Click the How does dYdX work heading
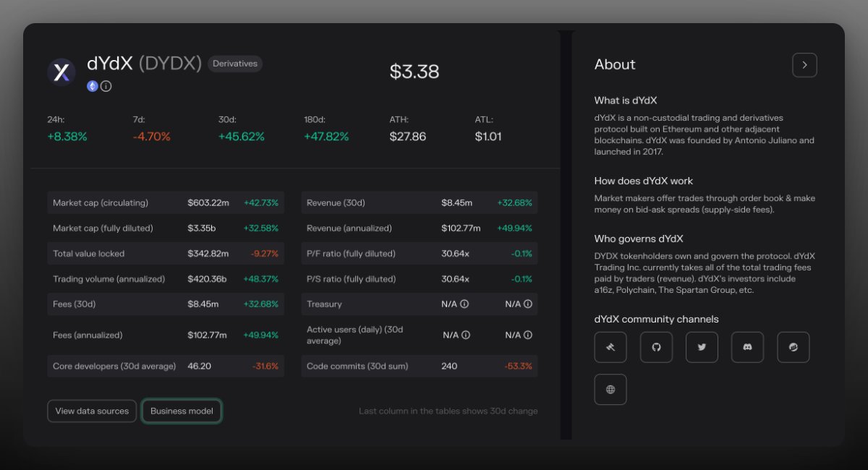The width and height of the screenshot is (868, 470). pos(644,181)
